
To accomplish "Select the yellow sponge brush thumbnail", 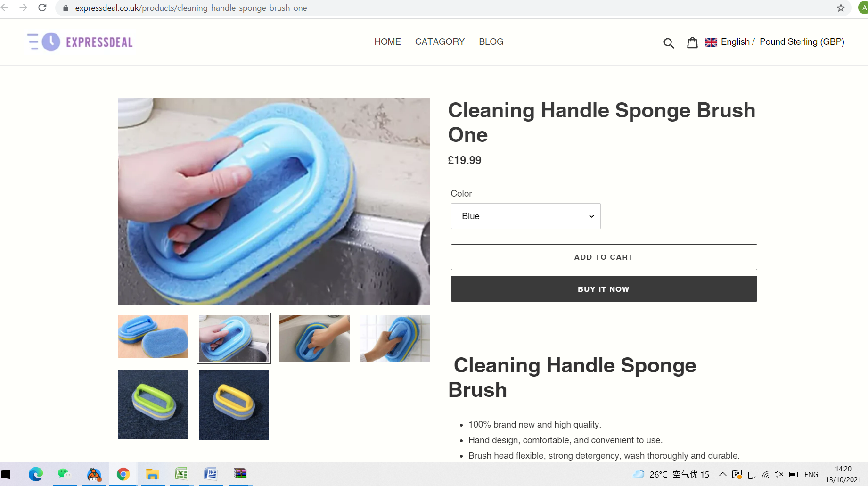I will 234,405.
